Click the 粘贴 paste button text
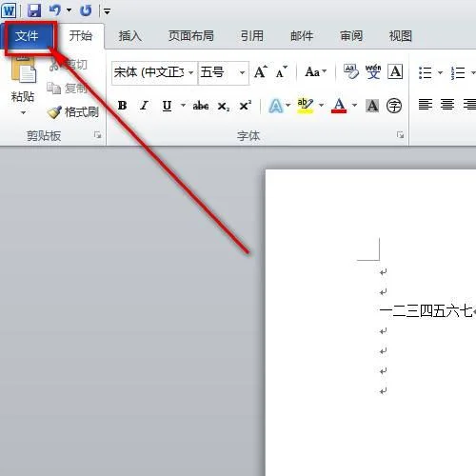 pos(23,96)
